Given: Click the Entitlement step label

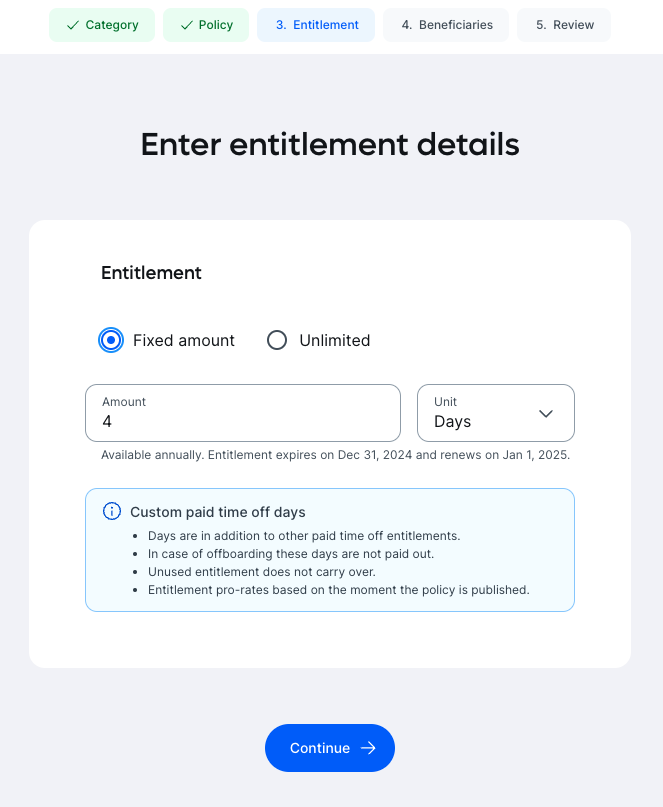Looking at the screenshot, I should [315, 25].
